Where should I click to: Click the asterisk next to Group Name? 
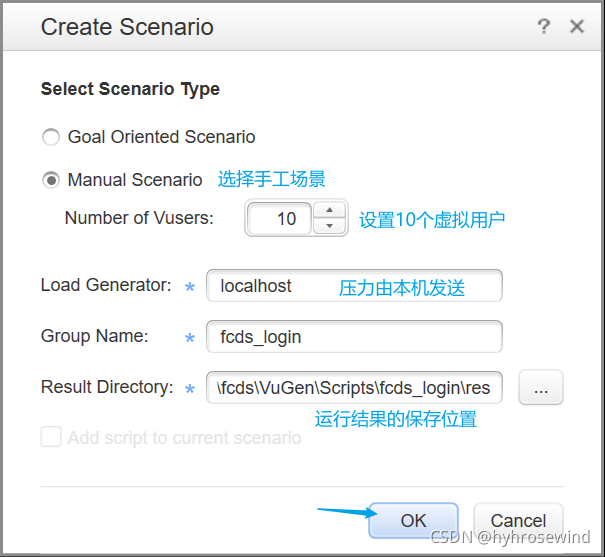point(189,338)
